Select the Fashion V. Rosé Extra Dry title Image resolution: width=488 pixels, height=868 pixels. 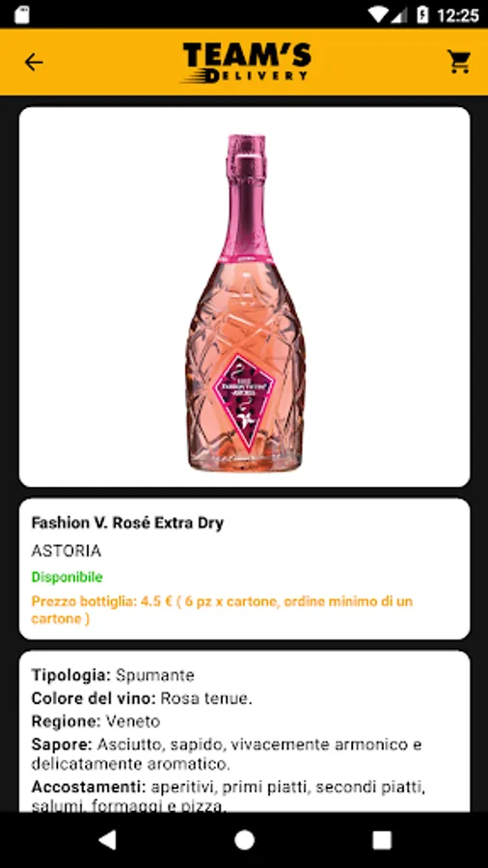point(127,523)
